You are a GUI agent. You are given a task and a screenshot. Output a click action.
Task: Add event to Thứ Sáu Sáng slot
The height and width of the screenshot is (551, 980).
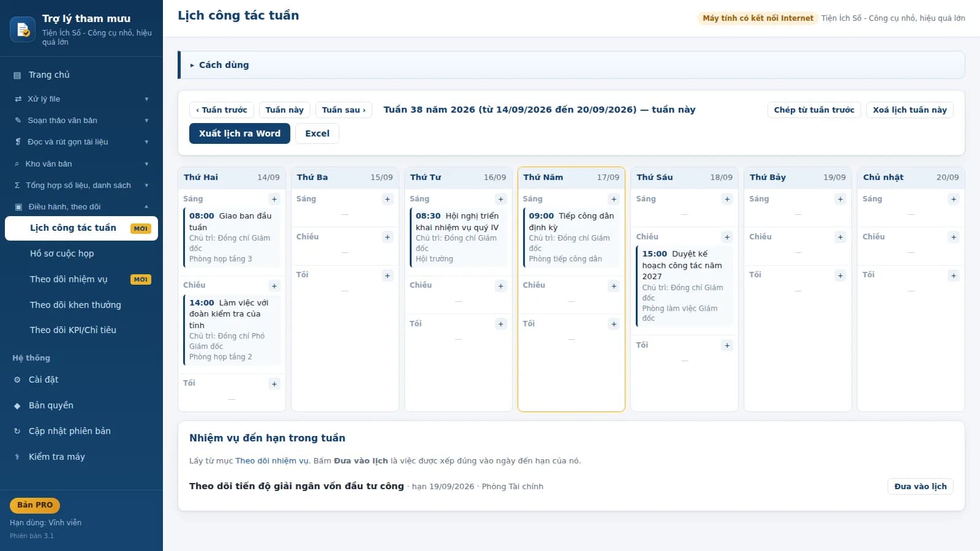coord(727,199)
